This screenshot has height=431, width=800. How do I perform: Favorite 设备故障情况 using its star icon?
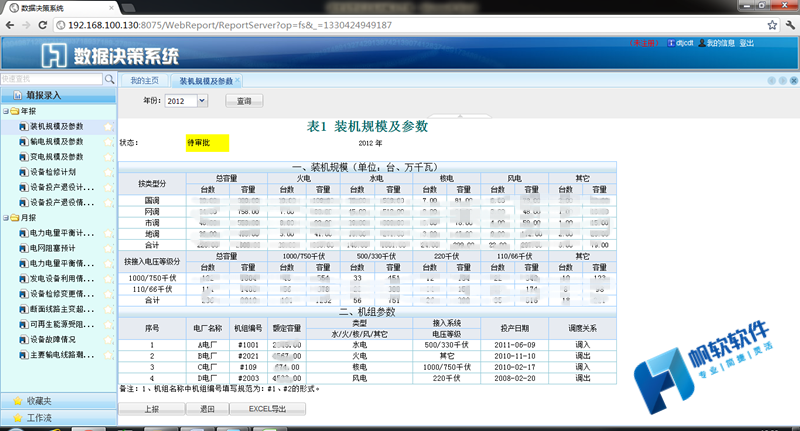coord(108,340)
